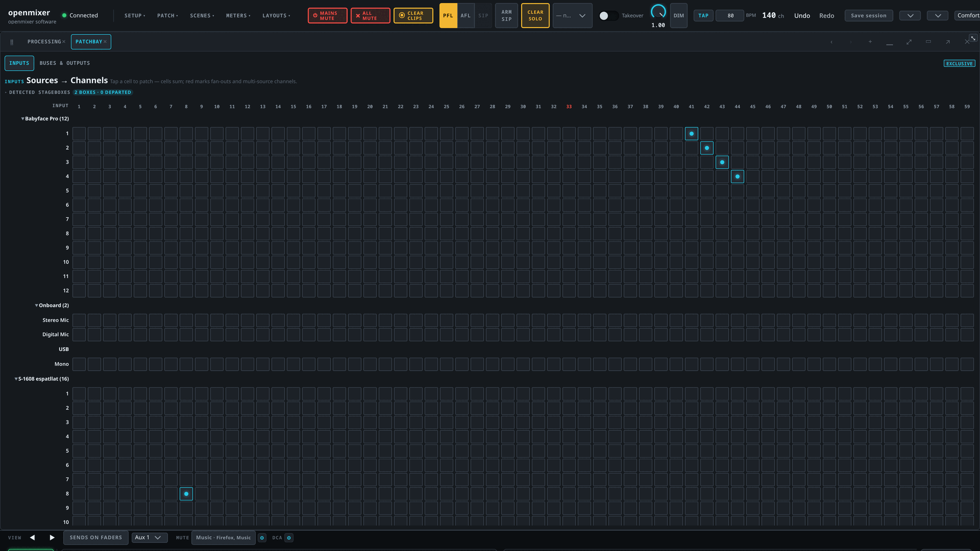Open the Aux 1 dropdown

pyautogui.click(x=149, y=538)
